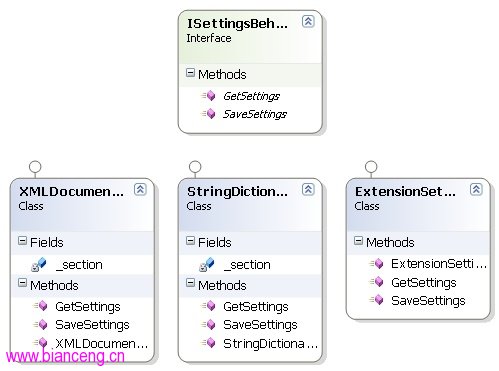
Task: Select the italic GetSettings method icon in interface
Action: [x=209, y=96]
